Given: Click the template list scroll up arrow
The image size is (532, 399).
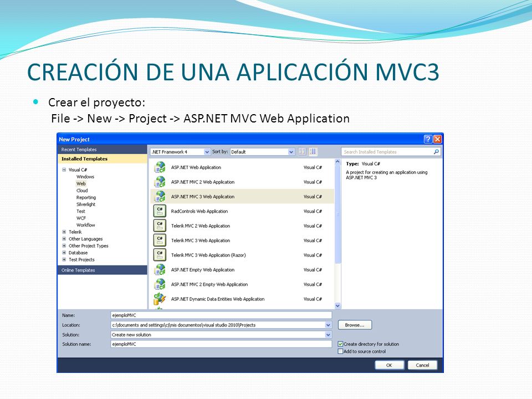Looking at the screenshot, I should [337, 162].
